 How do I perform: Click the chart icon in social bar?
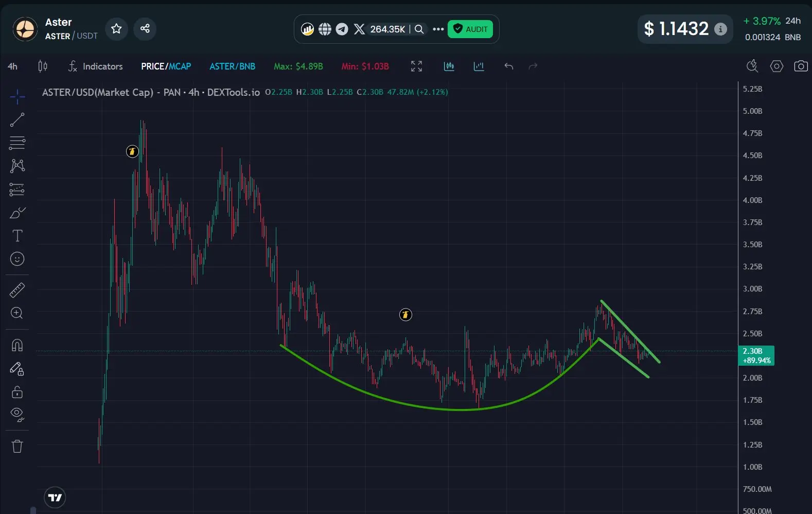(308, 29)
